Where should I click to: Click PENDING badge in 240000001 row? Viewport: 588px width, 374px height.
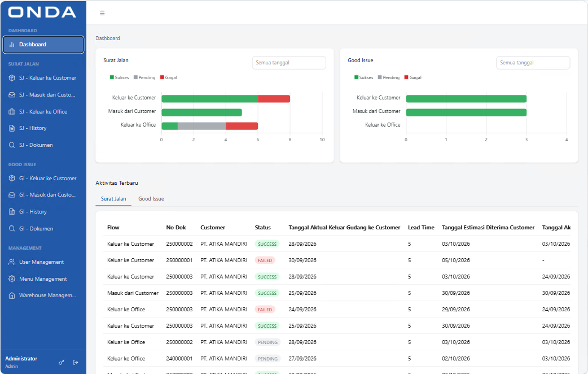pos(267,359)
